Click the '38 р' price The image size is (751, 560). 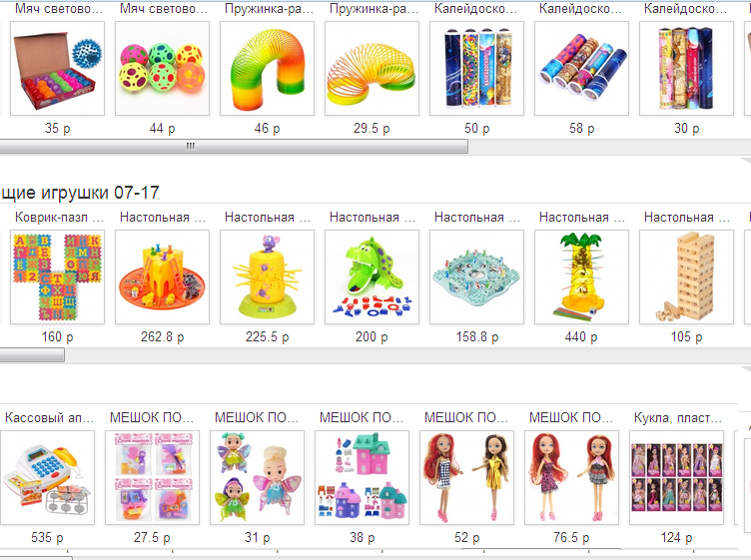[363, 537]
